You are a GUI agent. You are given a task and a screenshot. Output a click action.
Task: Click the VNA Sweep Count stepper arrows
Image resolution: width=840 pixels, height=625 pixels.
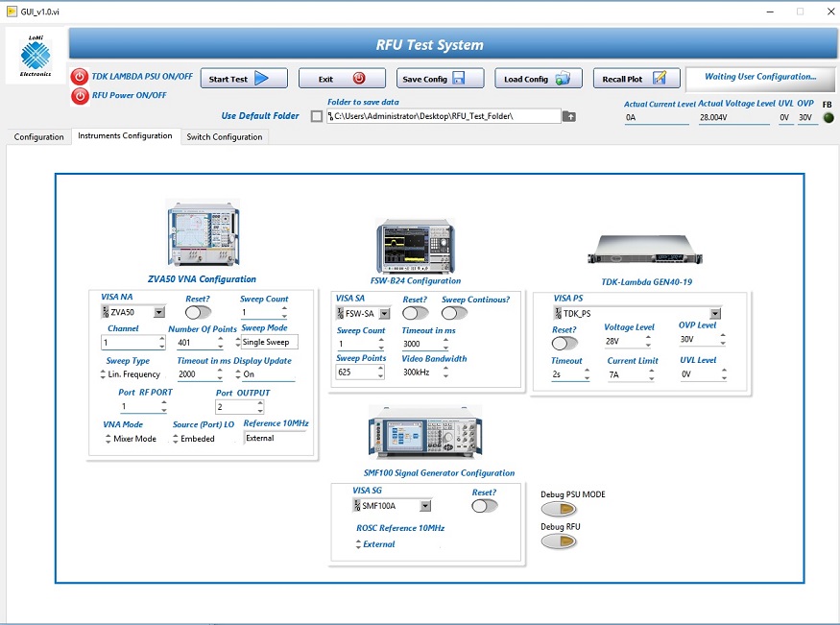coord(284,312)
